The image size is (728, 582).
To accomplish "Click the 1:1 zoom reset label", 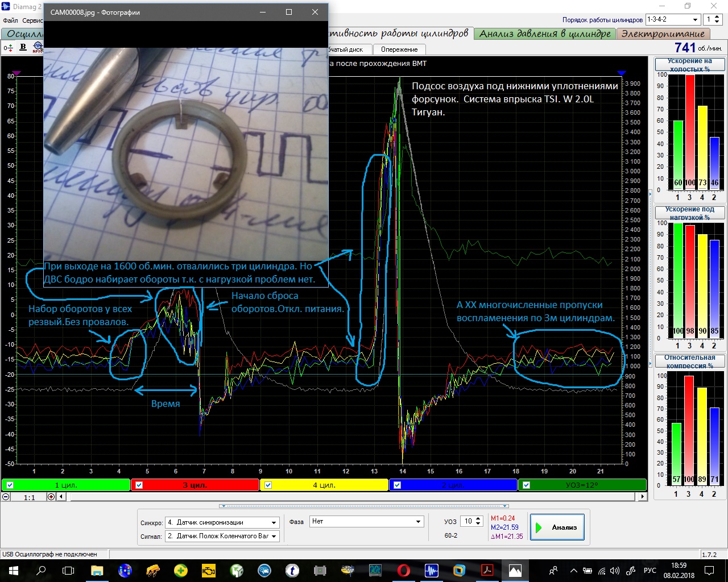I will tap(29, 497).
